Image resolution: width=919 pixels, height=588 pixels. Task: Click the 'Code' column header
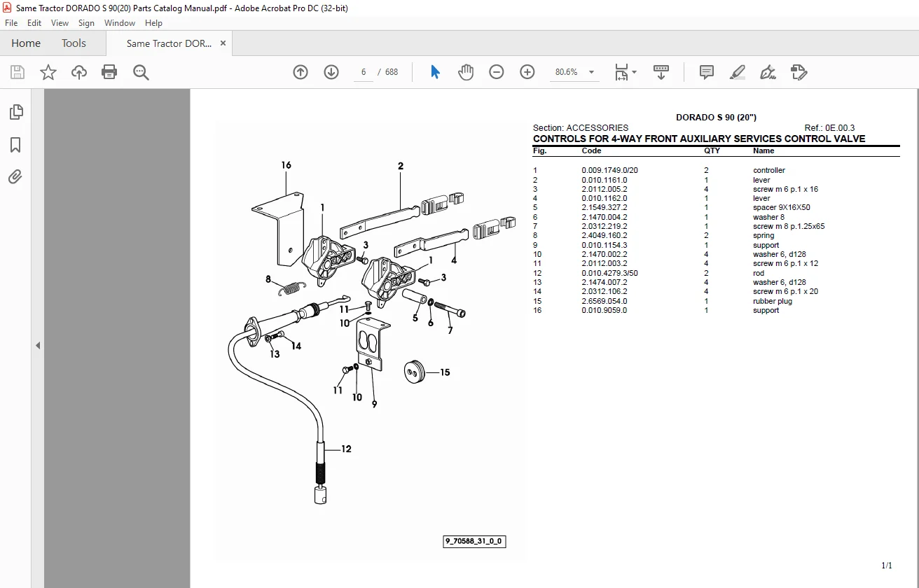[x=591, y=150]
